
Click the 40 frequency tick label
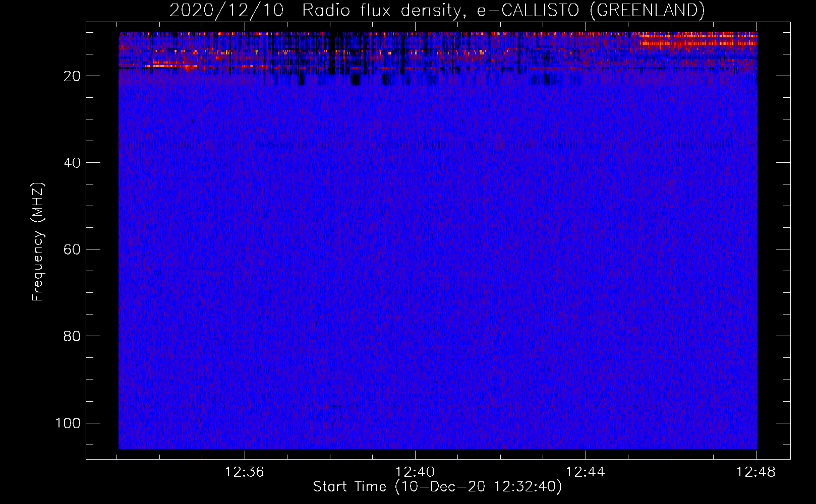coord(72,163)
